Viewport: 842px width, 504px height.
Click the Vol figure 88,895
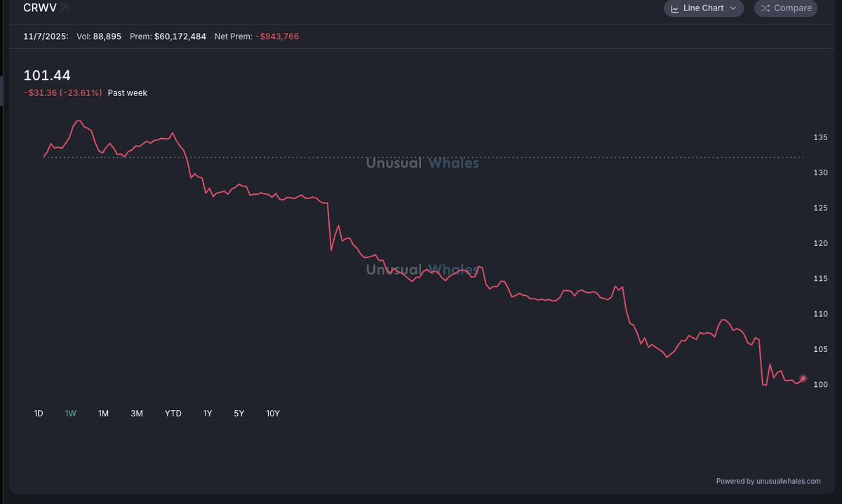coord(106,36)
